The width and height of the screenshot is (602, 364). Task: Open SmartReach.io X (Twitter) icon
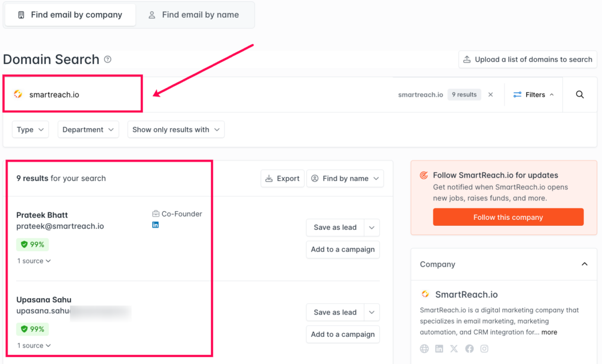pos(454,348)
